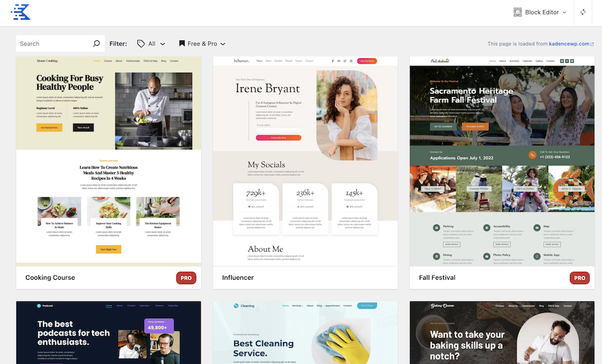Click the sync/refresh icon in the top-right

pos(582,12)
